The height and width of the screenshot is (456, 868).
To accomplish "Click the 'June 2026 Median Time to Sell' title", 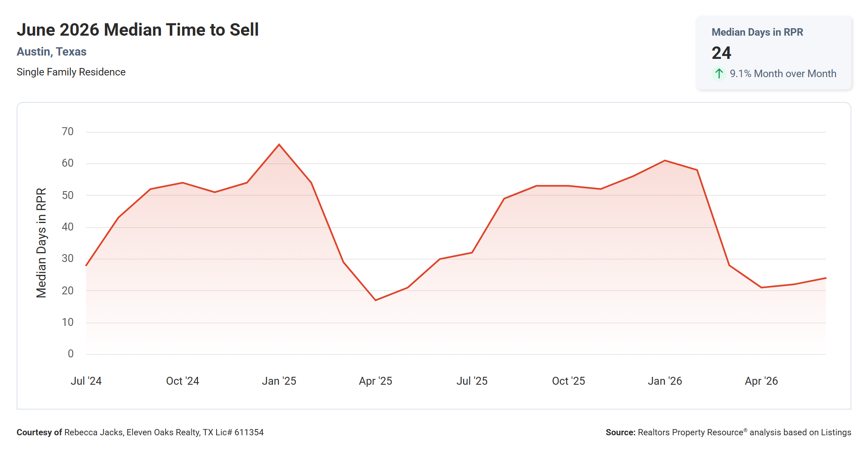I will point(137,30).
